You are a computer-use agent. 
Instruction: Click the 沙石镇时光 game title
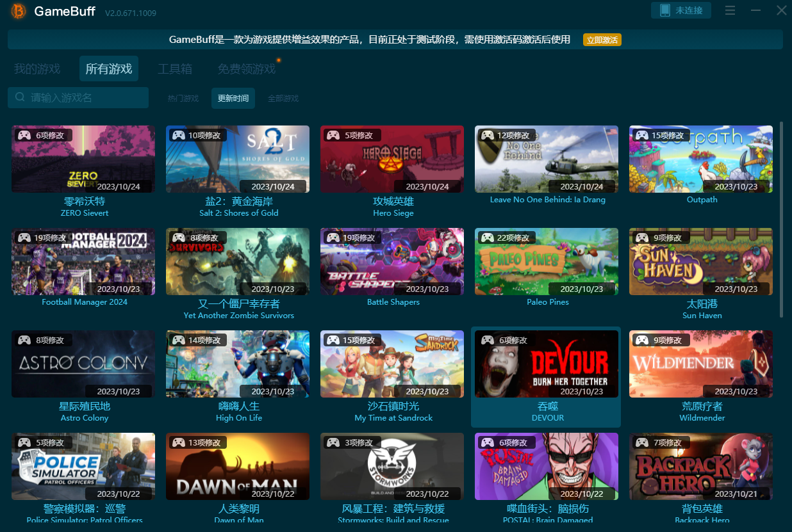click(x=393, y=406)
